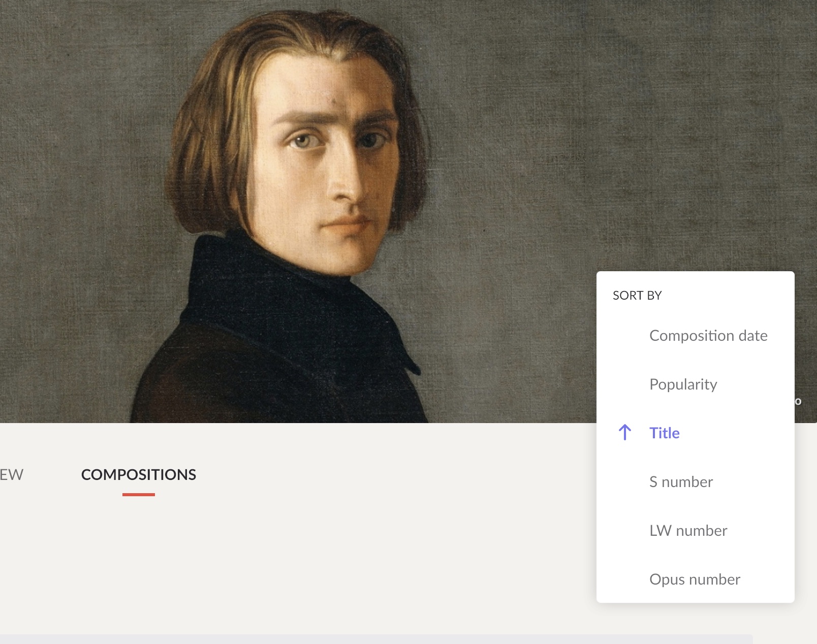Sort the list by S number
The width and height of the screenshot is (817, 644).
pos(681,481)
